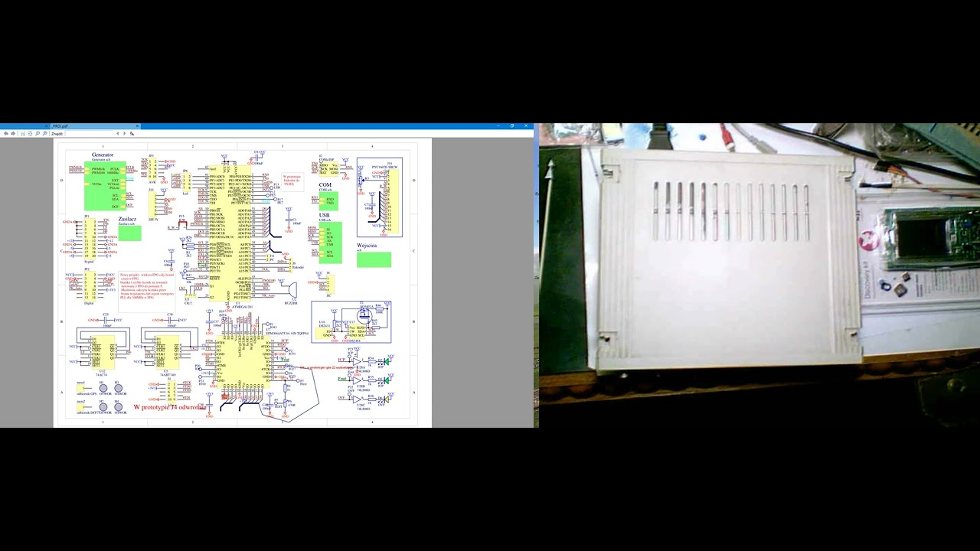This screenshot has height=551, width=980.
Task: Click the green Zasilacz sheet block
Action: (x=129, y=233)
